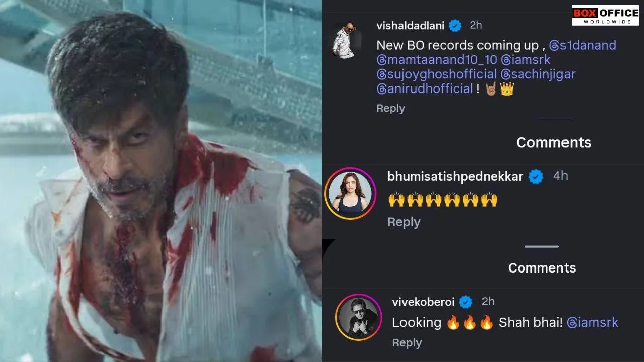Click vishaldadlani's profile picture
644x362 pixels.
click(x=346, y=39)
